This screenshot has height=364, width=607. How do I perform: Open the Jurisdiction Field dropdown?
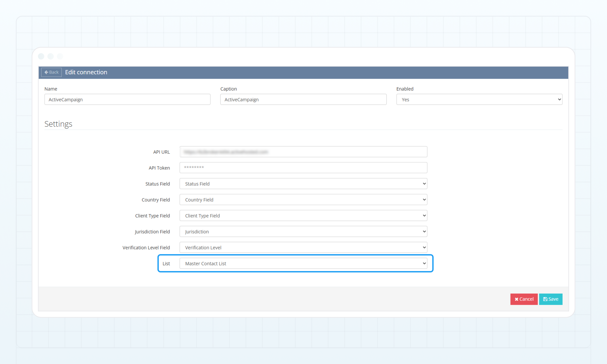303,231
